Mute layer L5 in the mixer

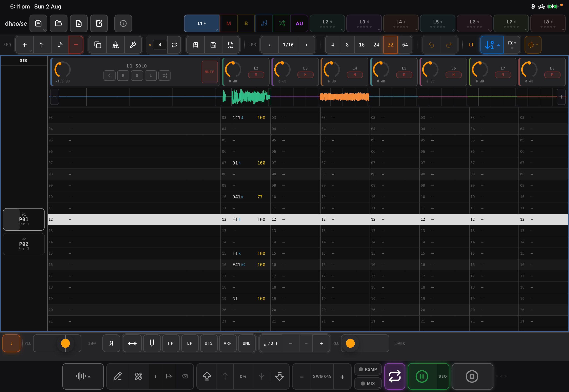point(404,75)
